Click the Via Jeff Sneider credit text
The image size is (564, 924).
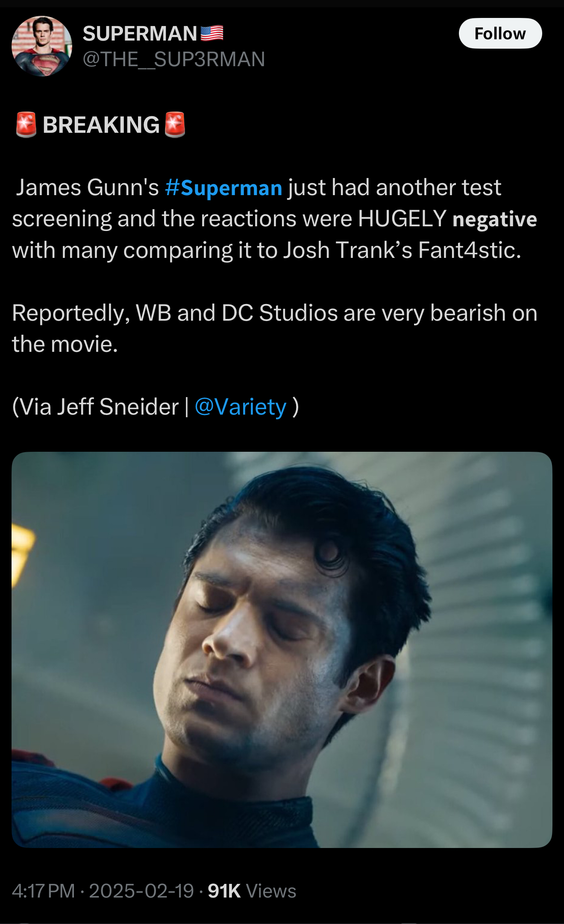pyautogui.click(x=95, y=407)
